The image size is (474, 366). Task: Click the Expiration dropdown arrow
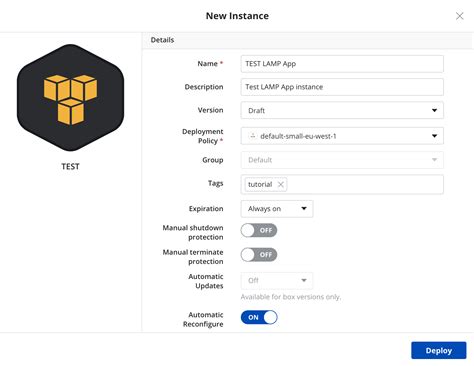tap(304, 209)
